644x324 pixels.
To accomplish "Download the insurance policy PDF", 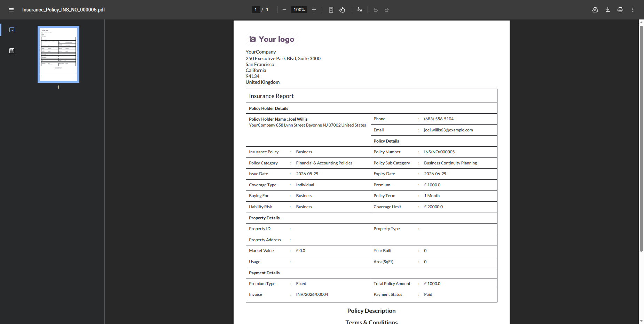I will (x=608, y=10).
